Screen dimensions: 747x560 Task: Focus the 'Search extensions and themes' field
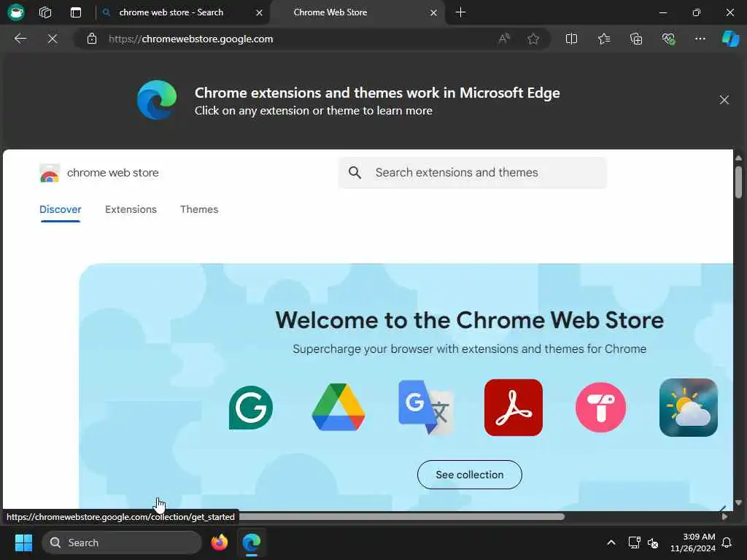pyautogui.click(x=473, y=172)
